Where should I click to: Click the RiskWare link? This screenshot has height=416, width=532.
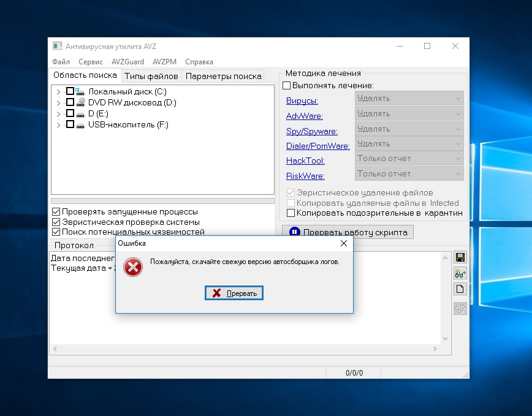(305, 176)
